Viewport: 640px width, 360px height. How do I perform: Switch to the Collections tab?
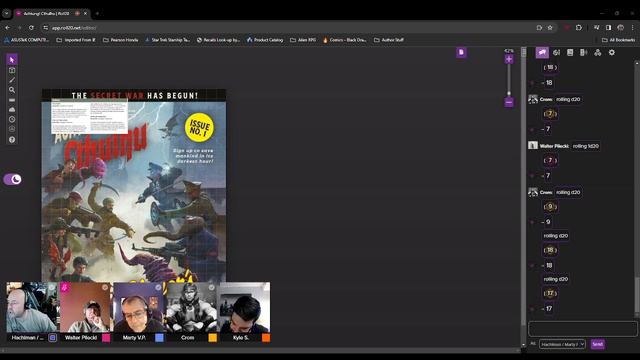(598, 53)
